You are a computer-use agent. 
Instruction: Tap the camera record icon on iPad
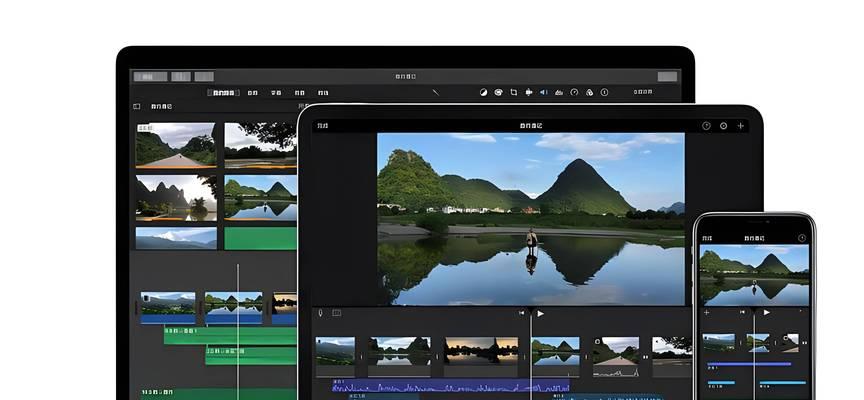pos(337,313)
